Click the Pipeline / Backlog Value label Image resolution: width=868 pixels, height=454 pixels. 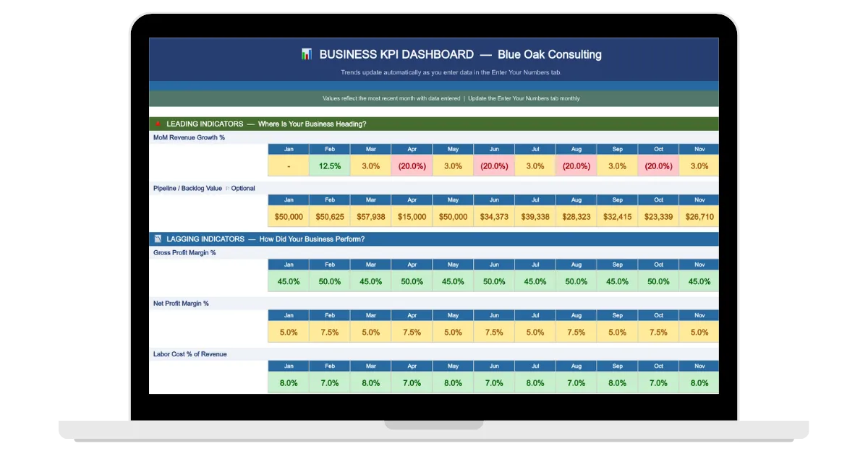click(x=187, y=189)
